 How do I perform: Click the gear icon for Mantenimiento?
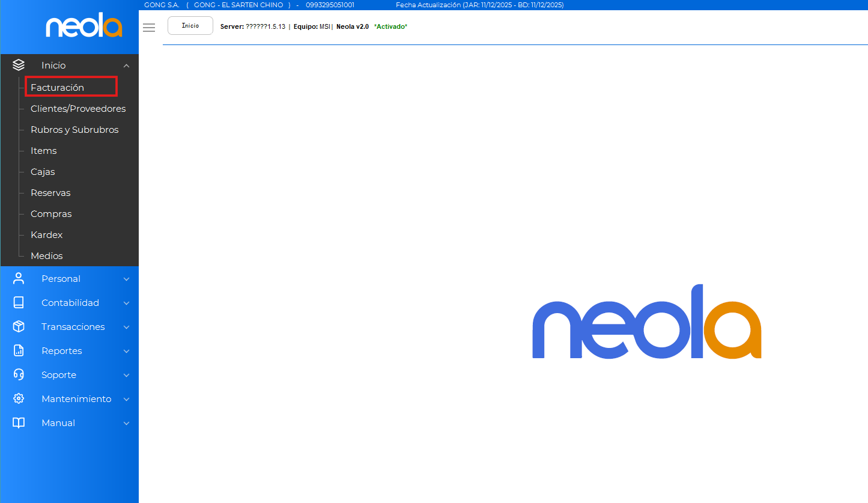click(x=19, y=398)
